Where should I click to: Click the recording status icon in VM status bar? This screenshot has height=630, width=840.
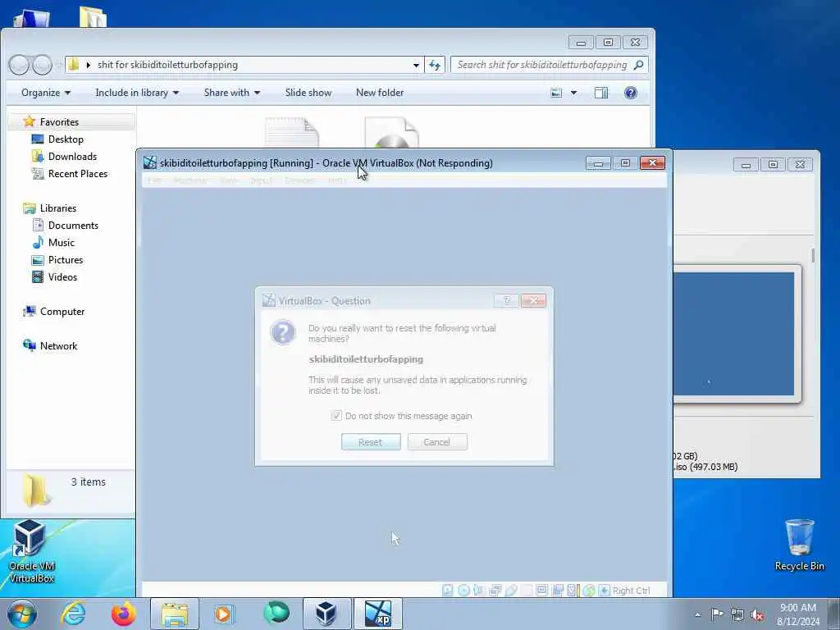tap(558, 591)
